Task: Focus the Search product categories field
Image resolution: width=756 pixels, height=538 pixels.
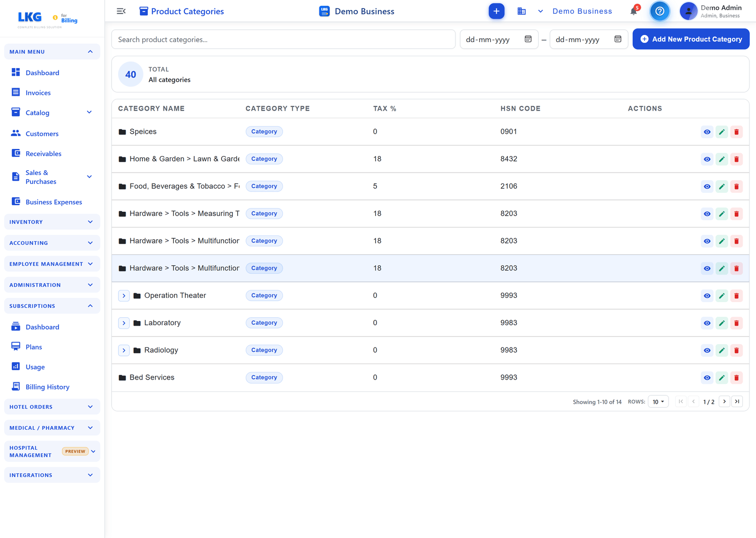Action: (x=283, y=39)
